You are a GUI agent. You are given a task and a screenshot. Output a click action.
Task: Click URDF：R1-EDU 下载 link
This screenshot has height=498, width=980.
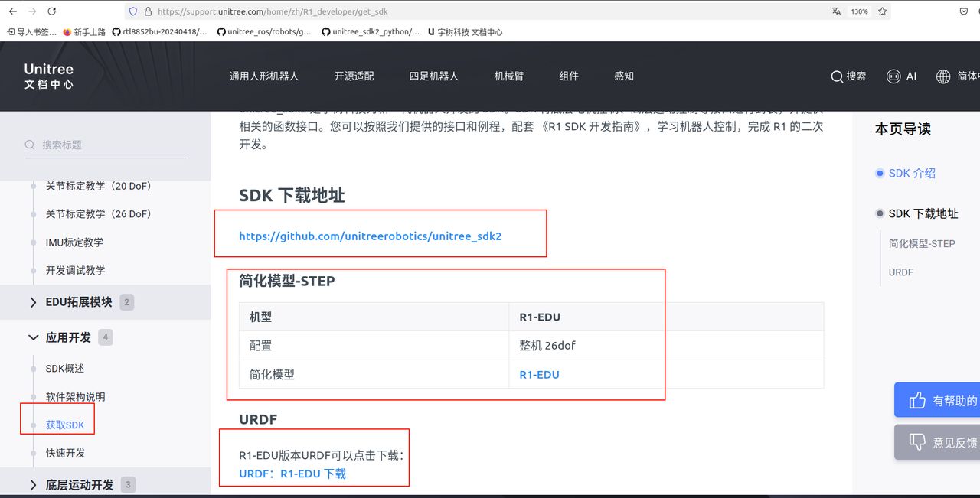coord(292,474)
